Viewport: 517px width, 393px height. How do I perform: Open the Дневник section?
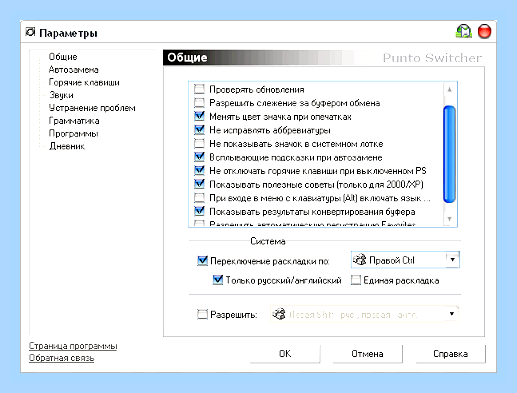pyautogui.click(x=67, y=146)
